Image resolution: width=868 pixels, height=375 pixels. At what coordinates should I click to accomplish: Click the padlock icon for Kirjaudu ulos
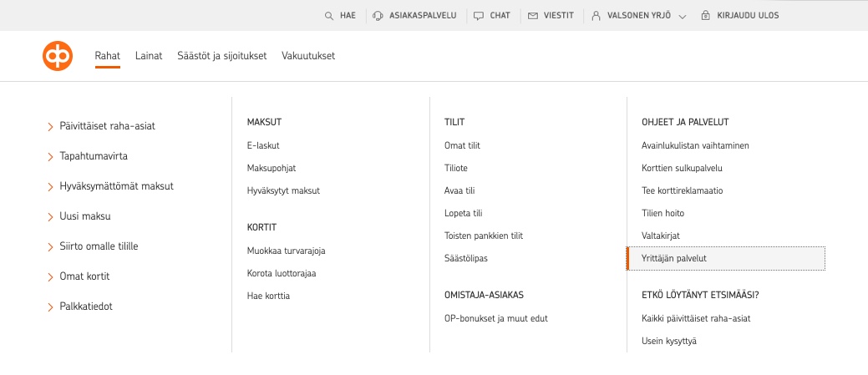click(x=706, y=16)
